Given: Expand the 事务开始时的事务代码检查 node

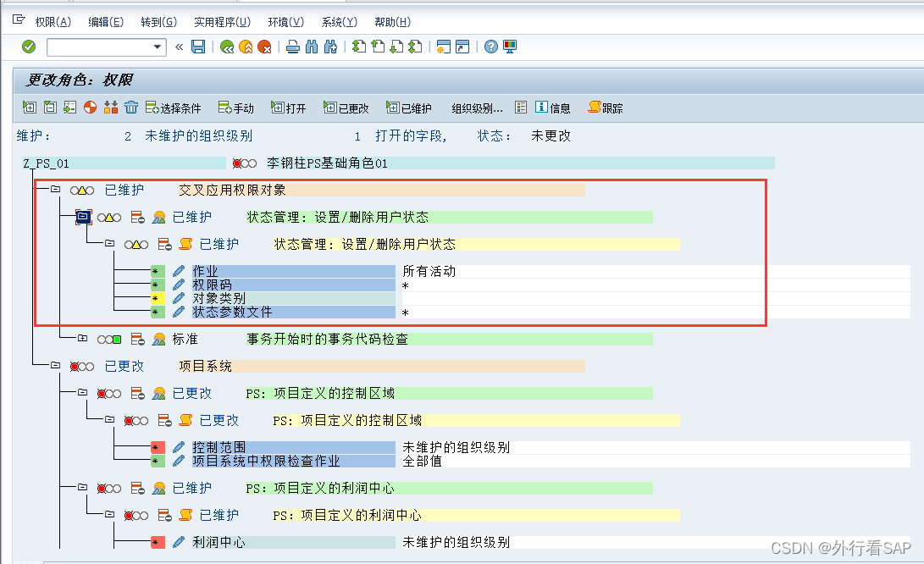Looking at the screenshot, I should tap(82, 338).
